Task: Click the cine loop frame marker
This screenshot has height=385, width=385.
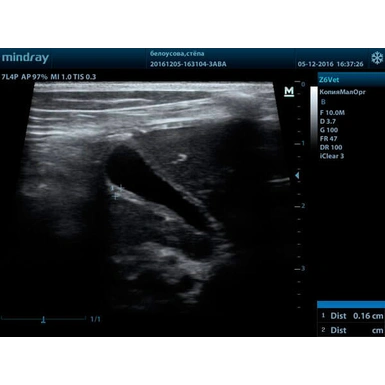Action: click(43, 320)
